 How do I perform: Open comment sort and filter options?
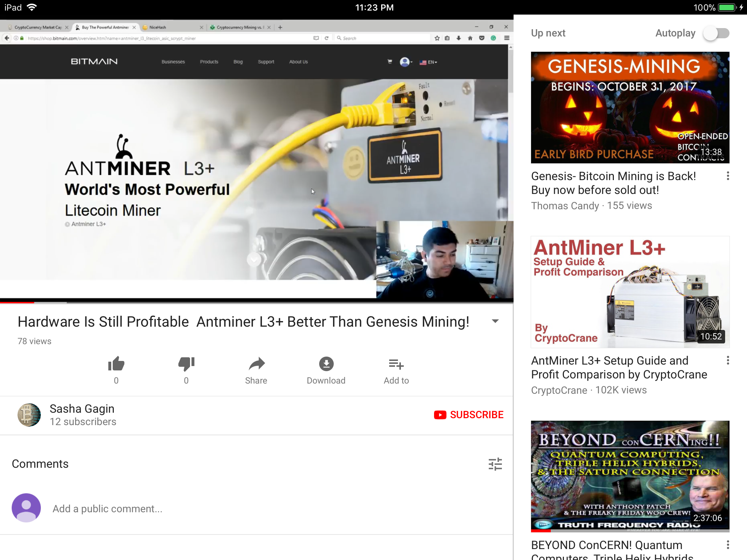(495, 464)
